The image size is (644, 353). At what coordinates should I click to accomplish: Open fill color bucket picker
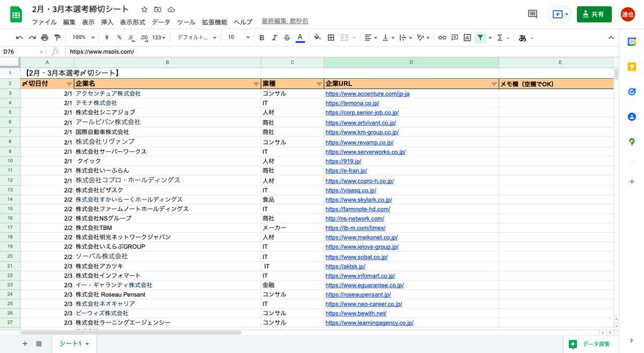(317, 38)
